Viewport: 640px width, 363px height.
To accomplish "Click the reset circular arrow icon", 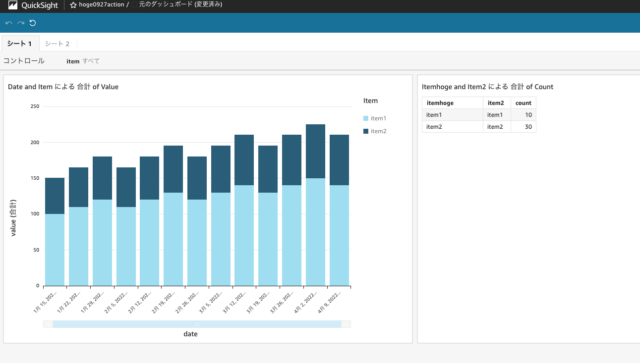I will click(x=33, y=23).
